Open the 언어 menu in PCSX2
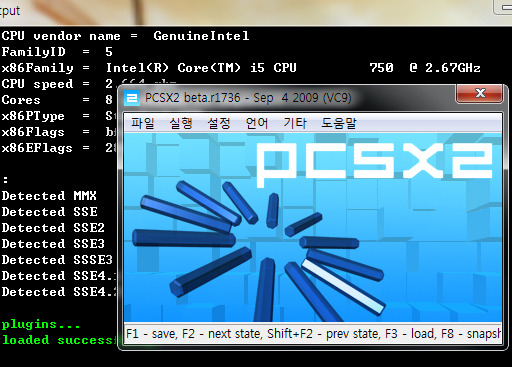The height and width of the screenshot is (367, 512). tap(257, 123)
